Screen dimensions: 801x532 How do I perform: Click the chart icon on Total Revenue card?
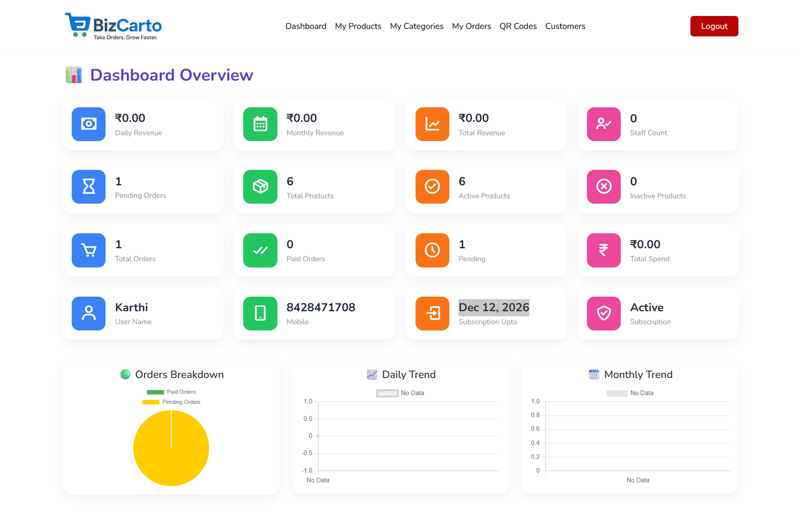pos(432,124)
